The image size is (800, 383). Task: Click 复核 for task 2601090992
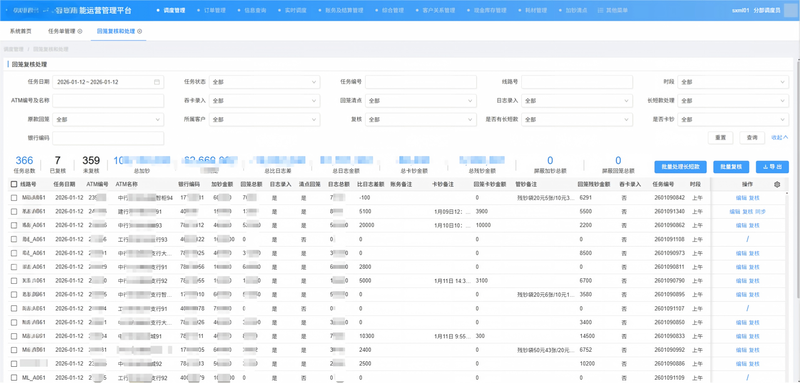point(754,350)
